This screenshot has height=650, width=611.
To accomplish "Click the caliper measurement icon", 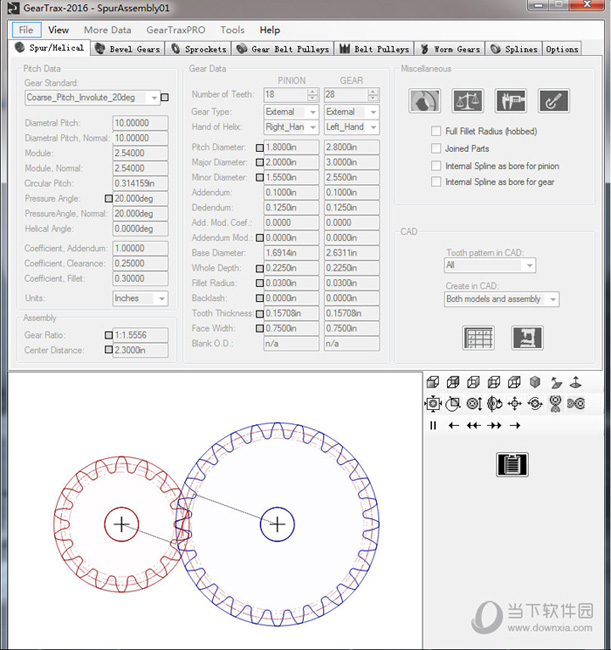I will [511, 101].
